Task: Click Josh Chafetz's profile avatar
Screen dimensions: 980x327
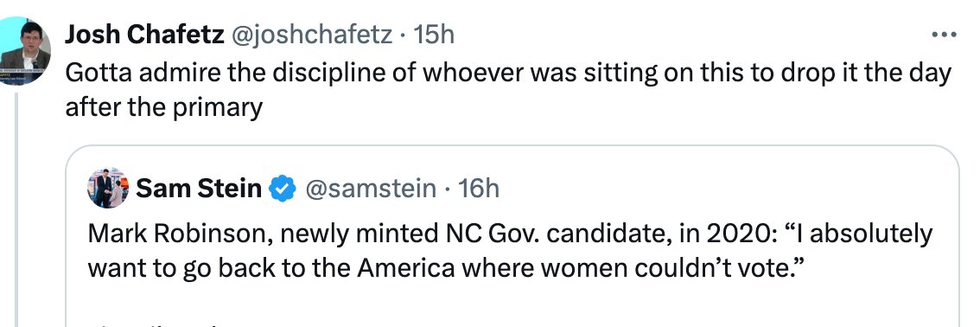Action: coord(23,51)
